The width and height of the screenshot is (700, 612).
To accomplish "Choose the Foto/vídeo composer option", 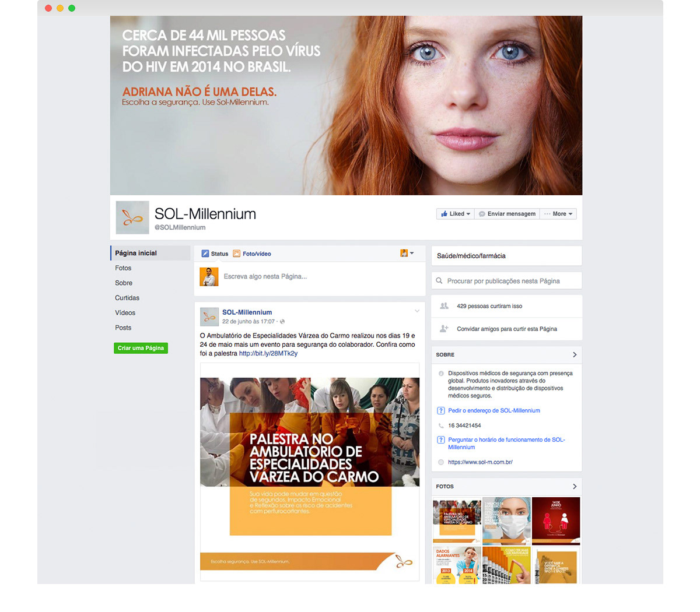I will click(252, 254).
